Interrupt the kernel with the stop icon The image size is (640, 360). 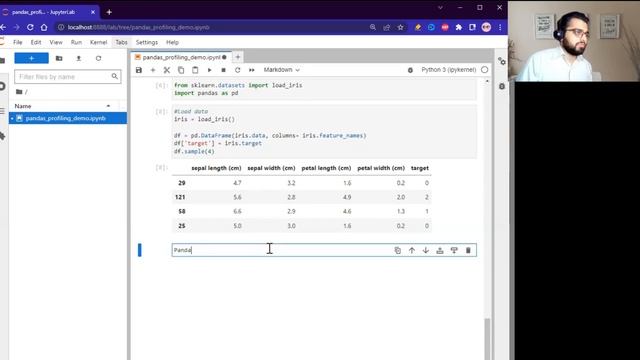pos(223,70)
